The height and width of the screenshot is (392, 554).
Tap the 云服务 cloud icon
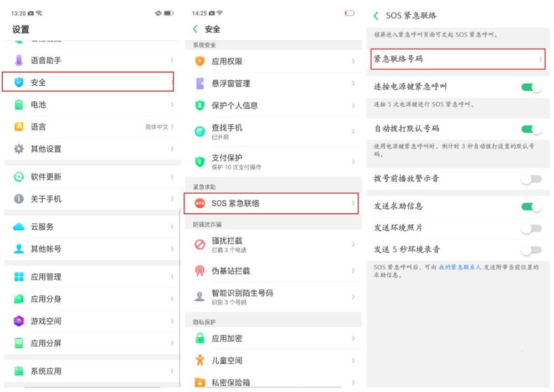point(19,226)
